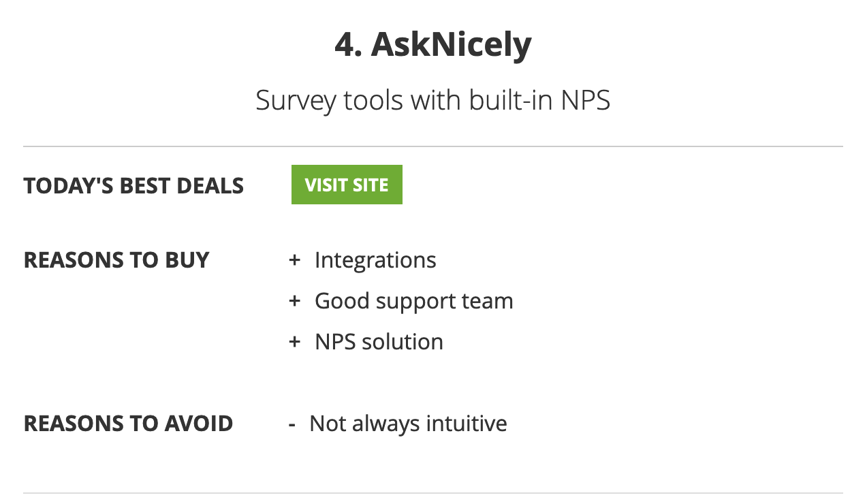Click the TODAY'S BEST DEALS label

pyautogui.click(x=133, y=185)
